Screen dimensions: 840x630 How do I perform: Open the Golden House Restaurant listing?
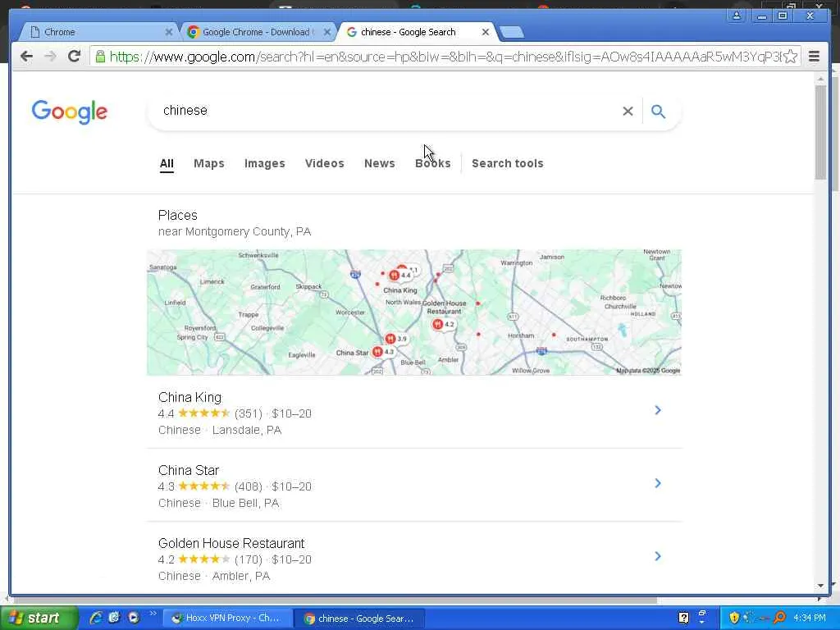(414, 559)
